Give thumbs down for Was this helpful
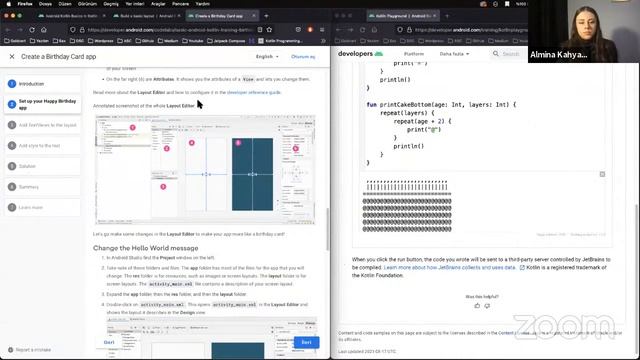 tap(487, 306)
